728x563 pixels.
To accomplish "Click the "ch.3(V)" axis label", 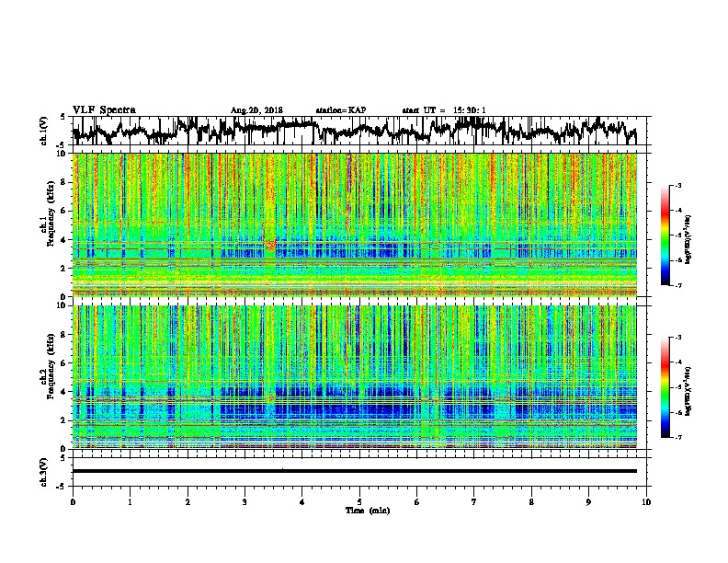I will click(x=44, y=472).
